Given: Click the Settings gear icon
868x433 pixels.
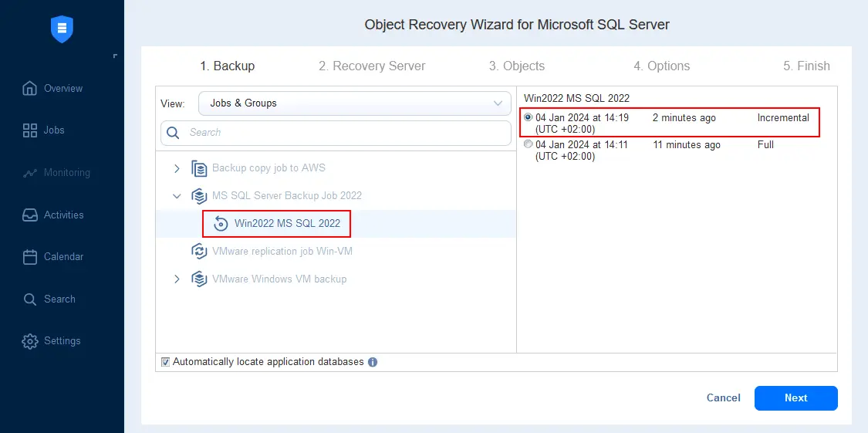Looking at the screenshot, I should tap(29, 341).
